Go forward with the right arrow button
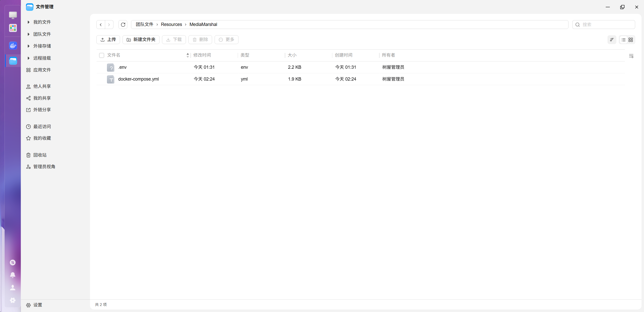The width and height of the screenshot is (644, 312). (109, 25)
